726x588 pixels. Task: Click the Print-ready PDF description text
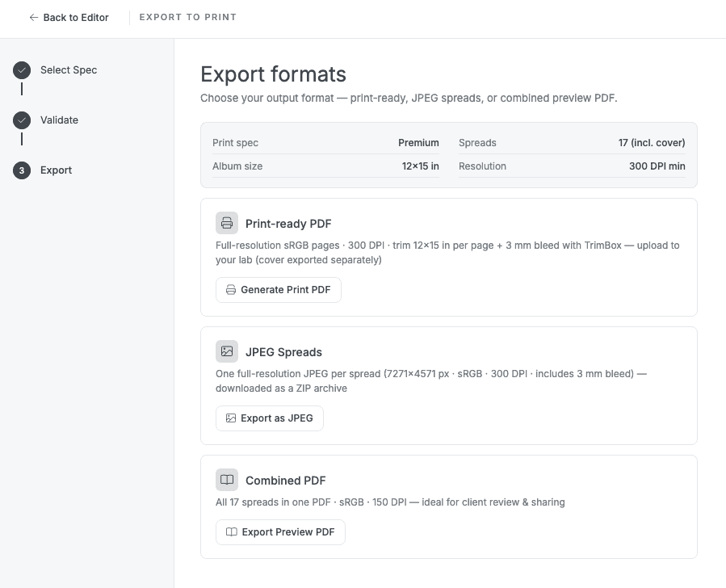[x=447, y=253]
